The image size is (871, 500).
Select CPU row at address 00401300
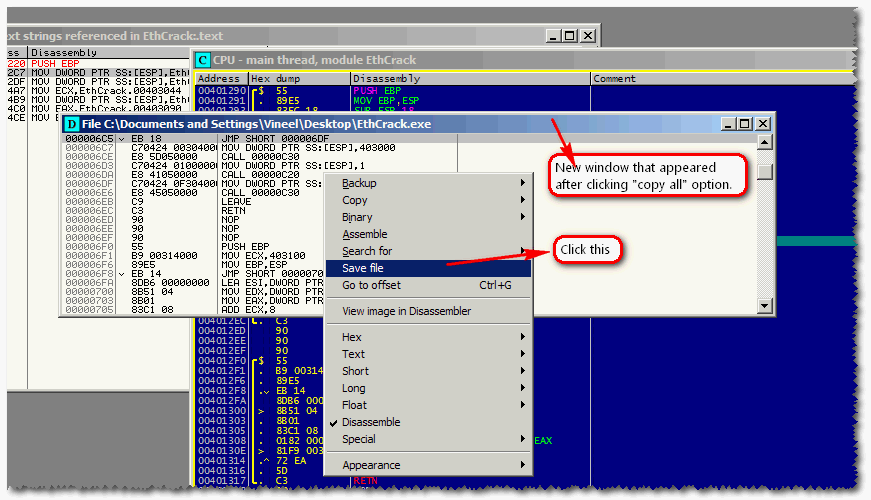tap(260, 411)
